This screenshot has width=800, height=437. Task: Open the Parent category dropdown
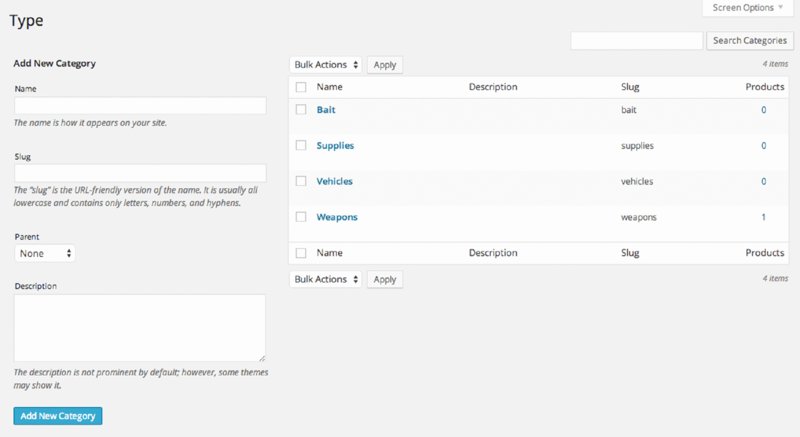click(x=45, y=254)
